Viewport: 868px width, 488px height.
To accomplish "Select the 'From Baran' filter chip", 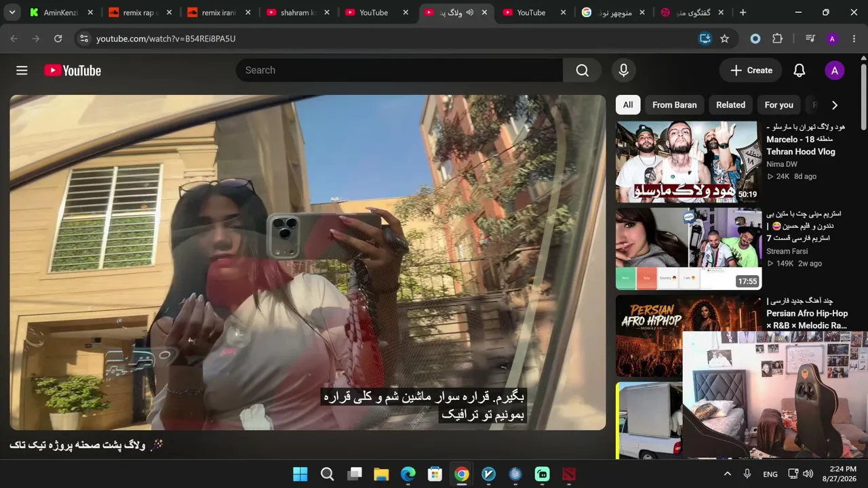I will [675, 105].
